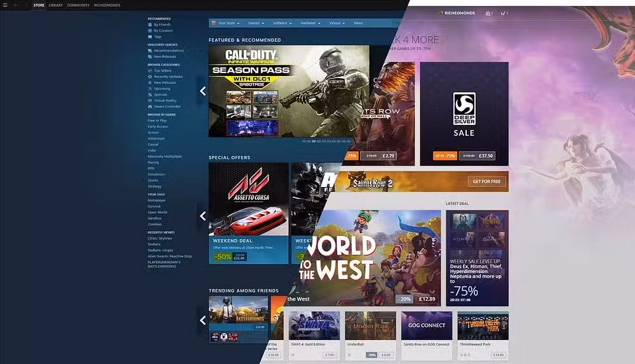Image resolution: width=635 pixels, height=364 pixels.
Task: Click the Upcoming icon in Browse Categories
Action: (x=150, y=89)
